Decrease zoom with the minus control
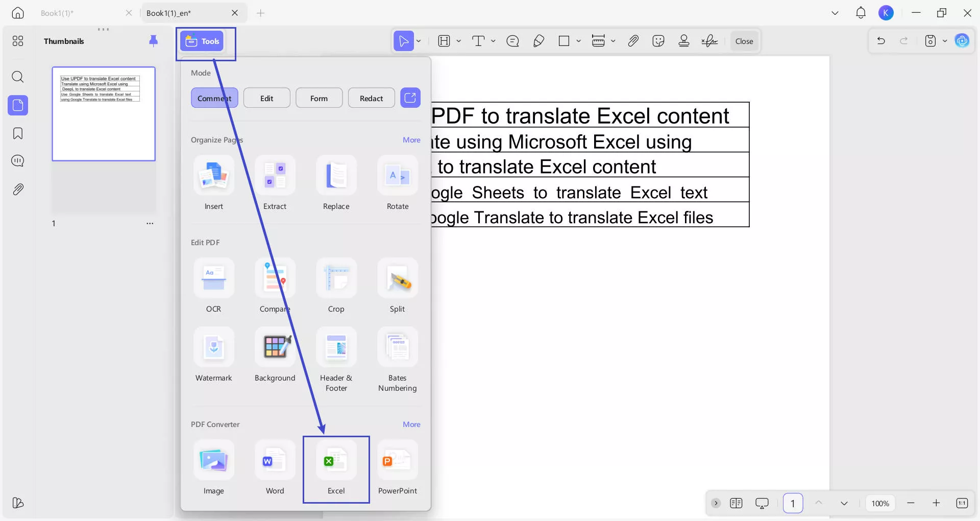The image size is (980, 521). [x=911, y=503]
